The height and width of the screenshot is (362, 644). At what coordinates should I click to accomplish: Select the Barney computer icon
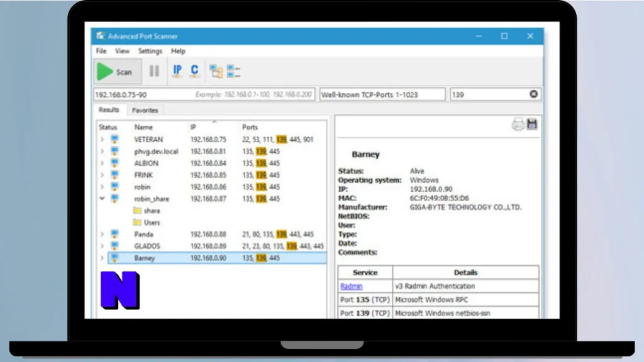point(114,258)
